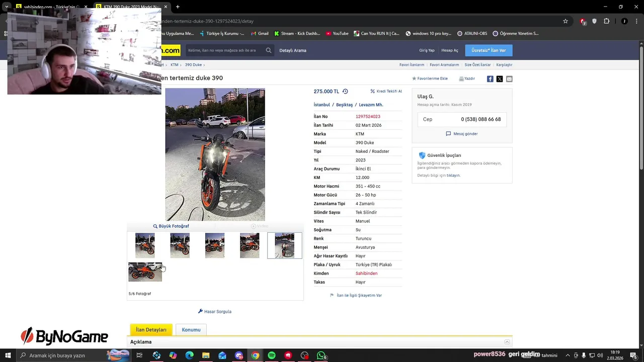This screenshot has height=362, width=644.
Task: Show hidden system tray icons
Action: 568,355
